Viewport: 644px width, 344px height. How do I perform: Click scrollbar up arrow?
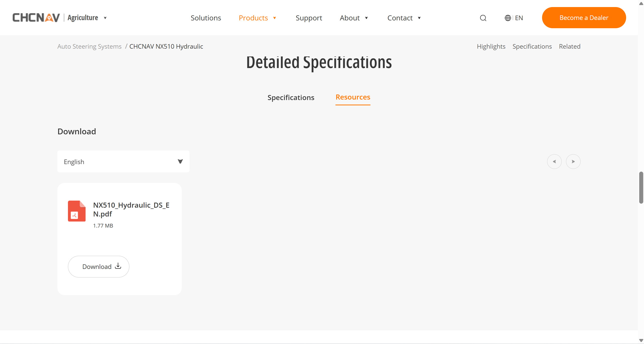pos(641,3)
